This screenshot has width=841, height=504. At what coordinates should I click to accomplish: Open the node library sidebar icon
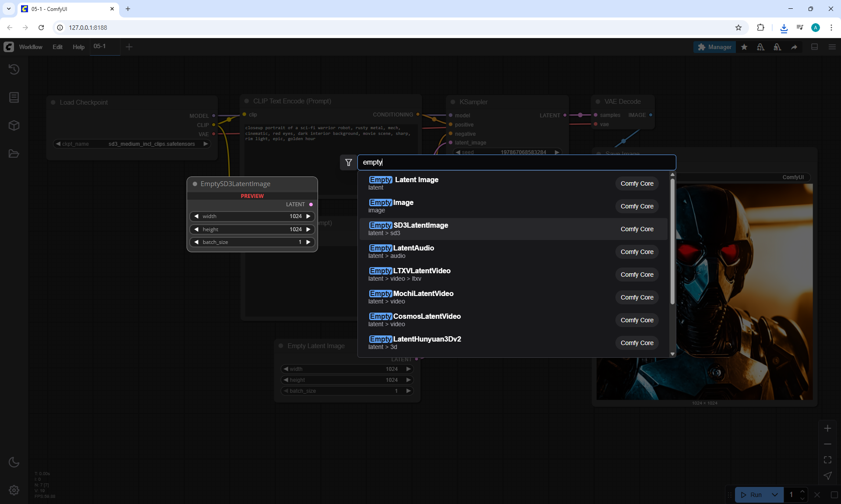click(14, 97)
